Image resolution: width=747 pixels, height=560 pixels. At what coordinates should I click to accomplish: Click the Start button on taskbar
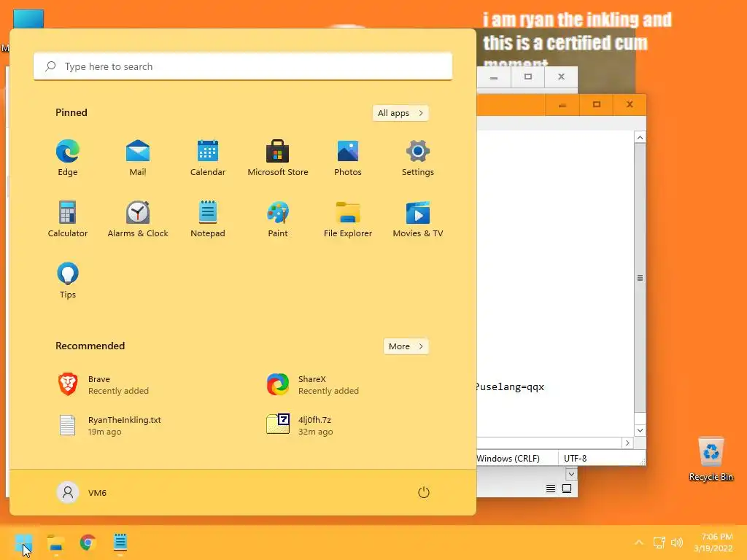23,542
